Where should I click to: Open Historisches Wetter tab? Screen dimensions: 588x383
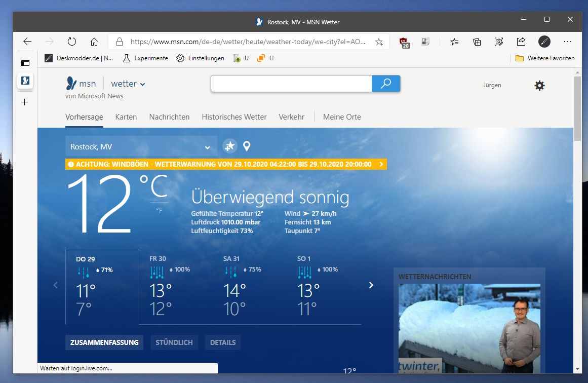pyautogui.click(x=234, y=117)
